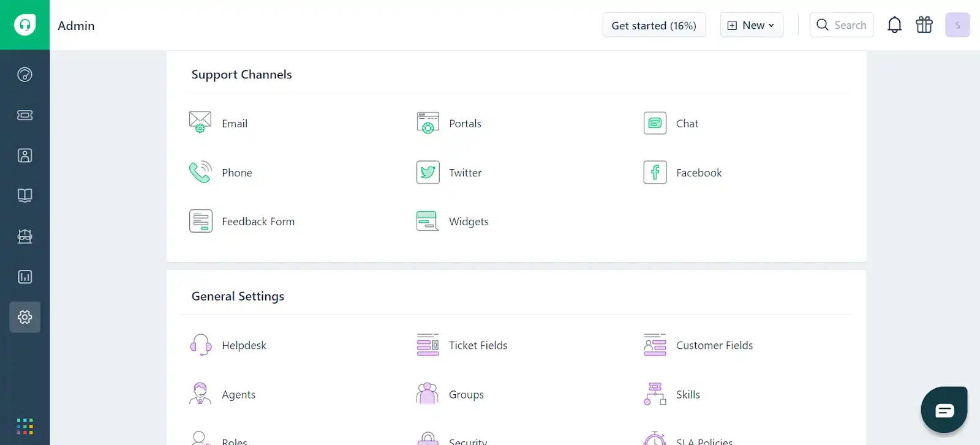
Task: Click the Helpdesk headset icon
Action: click(x=200, y=345)
